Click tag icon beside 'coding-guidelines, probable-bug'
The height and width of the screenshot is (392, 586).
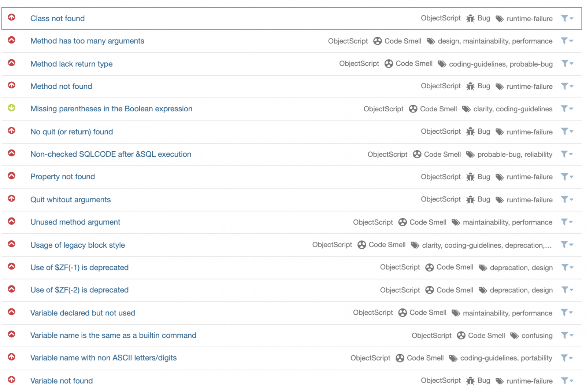coord(442,64)
